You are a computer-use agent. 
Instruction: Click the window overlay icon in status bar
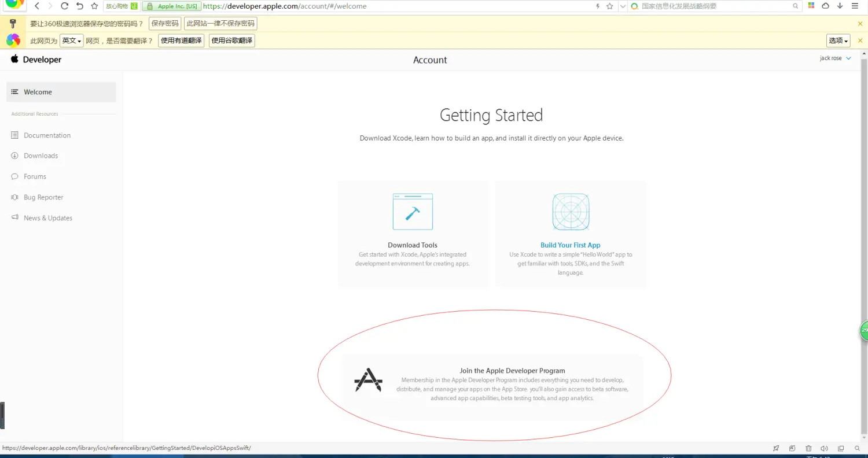click(841, 448)
